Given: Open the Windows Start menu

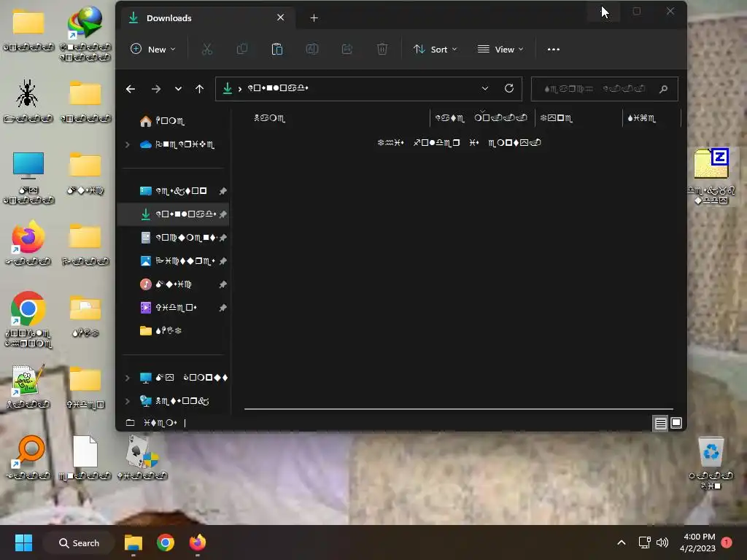Looking at the screenshot, I should click(x=23, y=542).
